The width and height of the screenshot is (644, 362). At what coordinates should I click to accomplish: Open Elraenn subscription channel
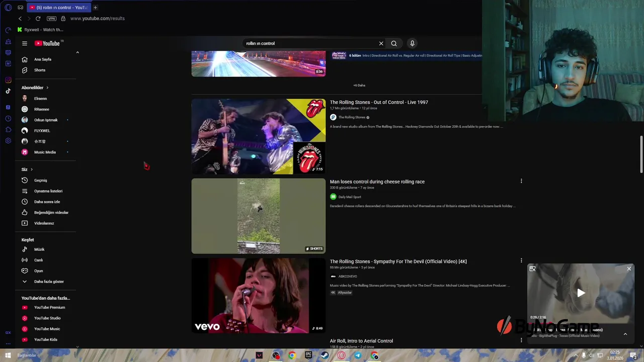tap(45, 99)
